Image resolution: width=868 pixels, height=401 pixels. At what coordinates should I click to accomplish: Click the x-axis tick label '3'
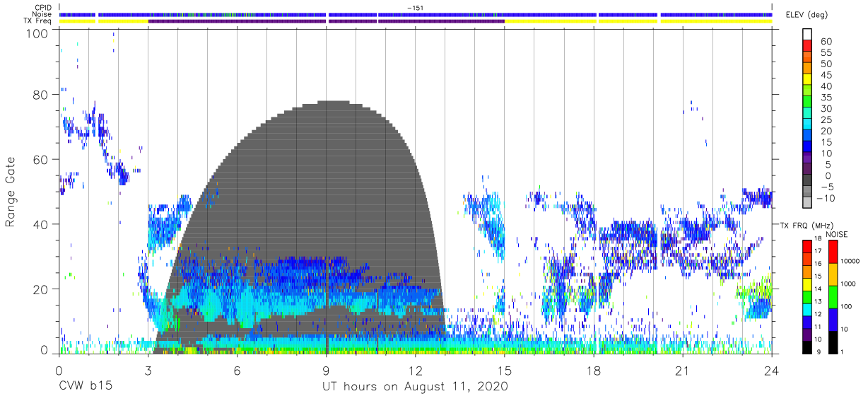[148, 371]
